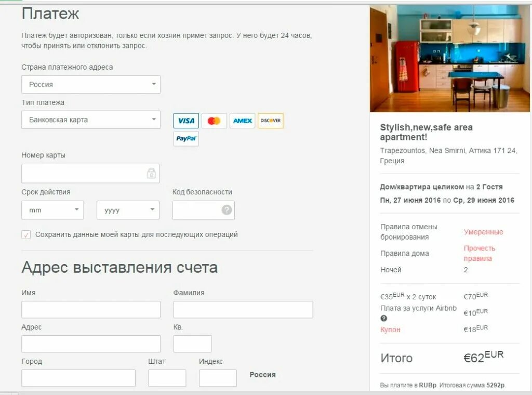The width and height of the screenshot is (532, 395).
Task: Click the €70 EUR nightly subtotal
Action: 476,296
